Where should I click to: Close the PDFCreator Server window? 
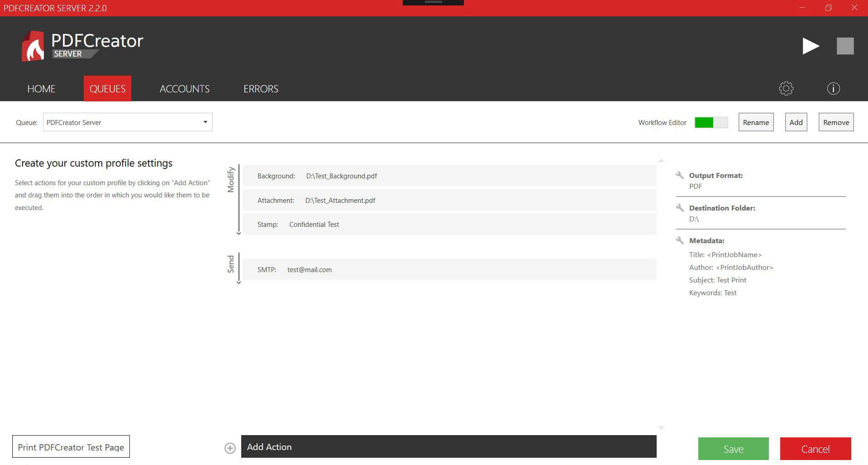coord(854,8)
